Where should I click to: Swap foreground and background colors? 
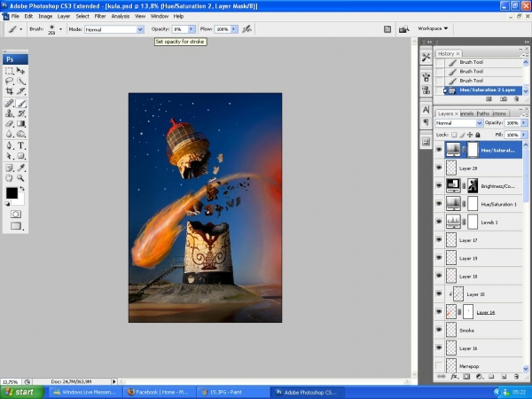(22, 188)
